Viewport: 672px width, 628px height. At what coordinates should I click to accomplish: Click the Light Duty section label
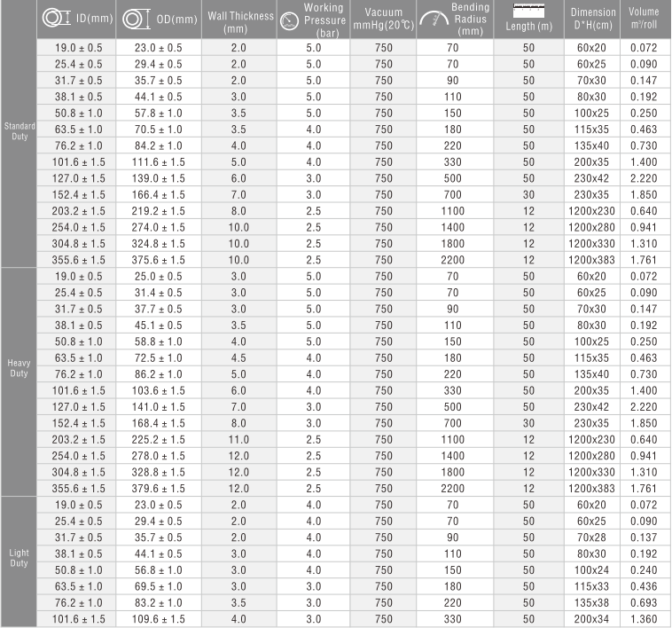(x=19, y=558)
